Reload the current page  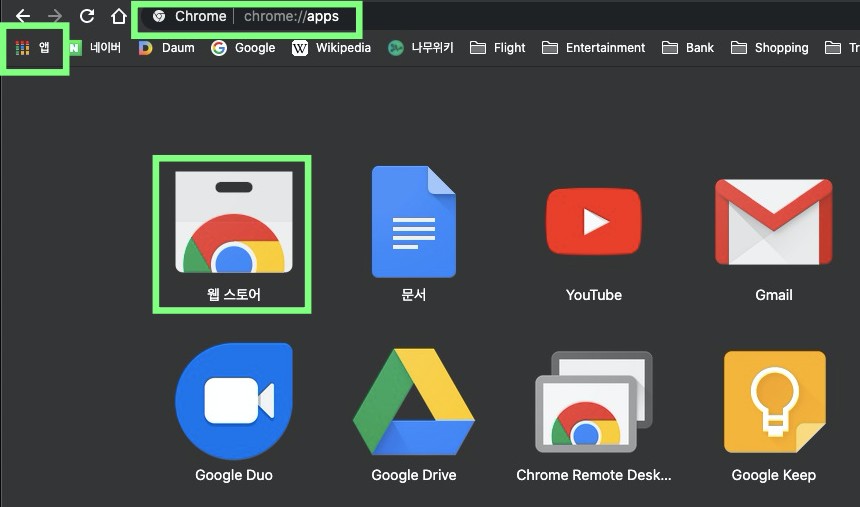pyautogui.click(x=87, y=16)
